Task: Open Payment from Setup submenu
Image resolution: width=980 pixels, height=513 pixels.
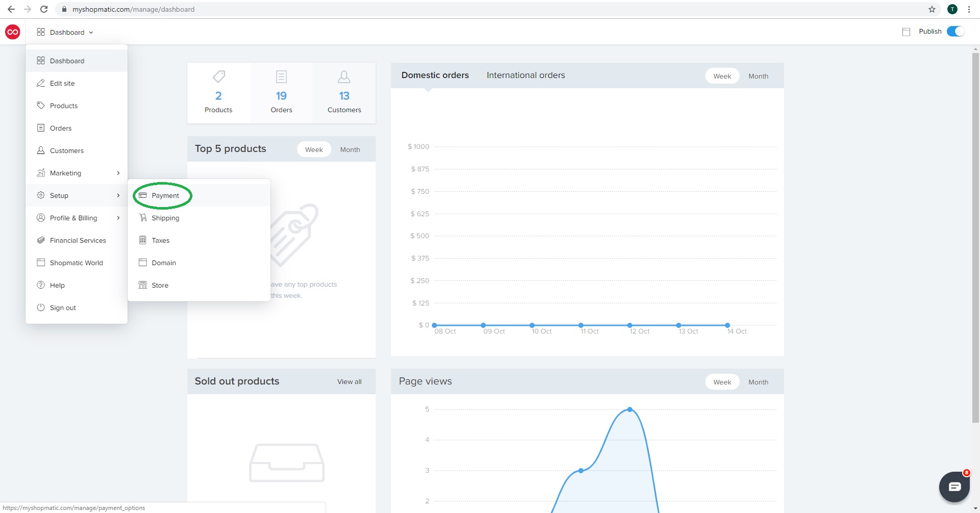Action: (x=199, y=195)
